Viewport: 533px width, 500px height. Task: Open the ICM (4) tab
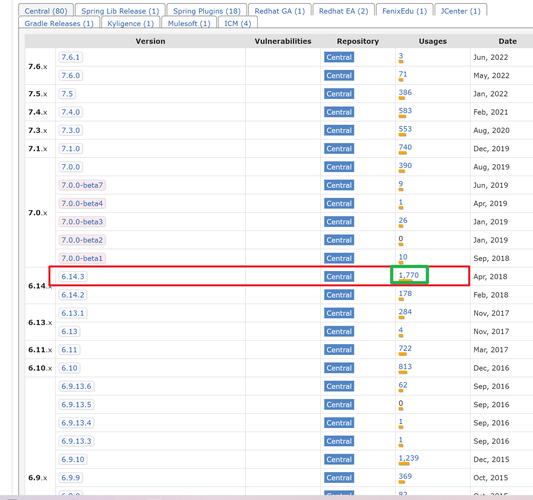coord(238,23)
